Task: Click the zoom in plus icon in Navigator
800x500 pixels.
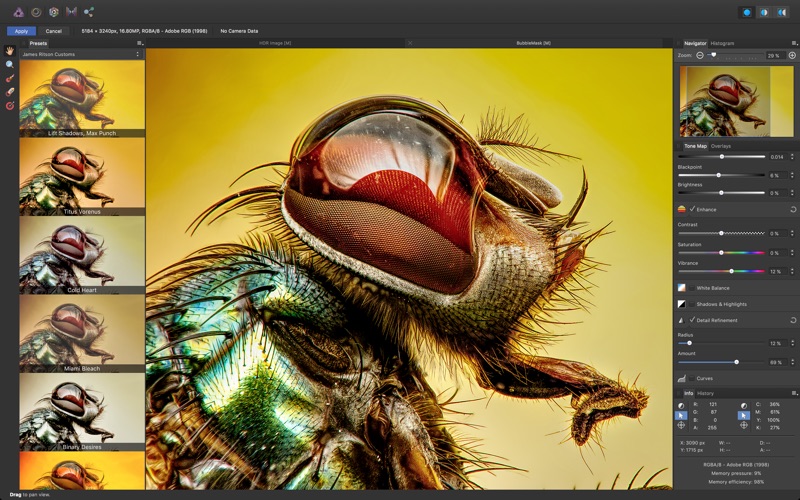Action: pyautogui.click(x=792, y=55)
